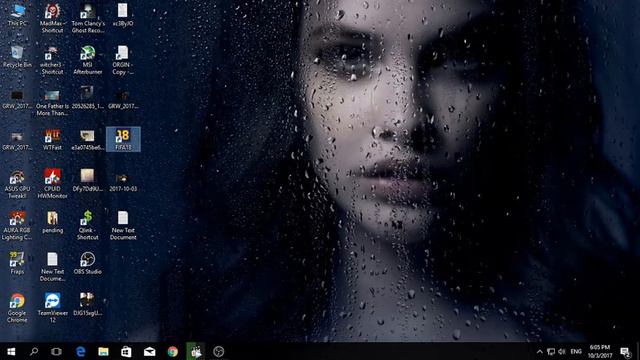Launch the MadMax shortcut
The height and width of the screenshot is (360, 640).
click(x=52, y=19)
